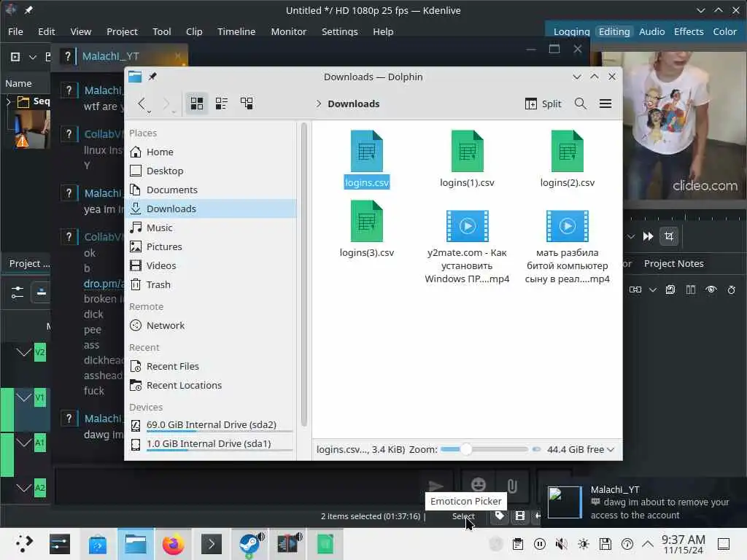Open Kdenlive File menu

point(15,31)
